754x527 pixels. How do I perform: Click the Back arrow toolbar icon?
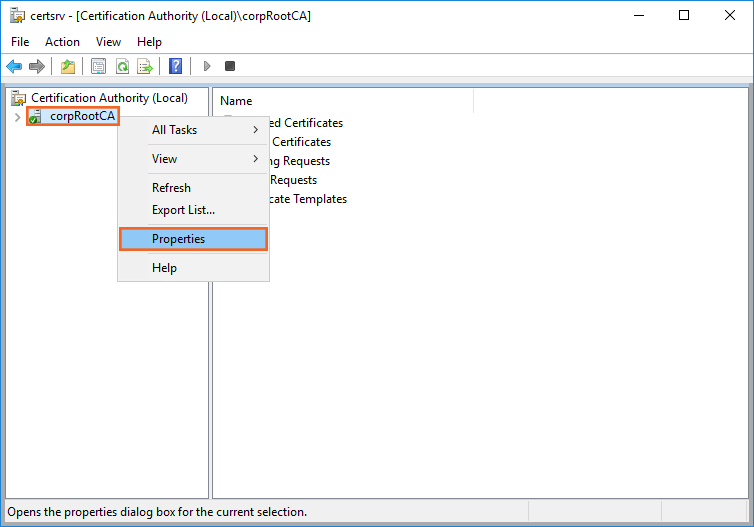pos(14,67)
